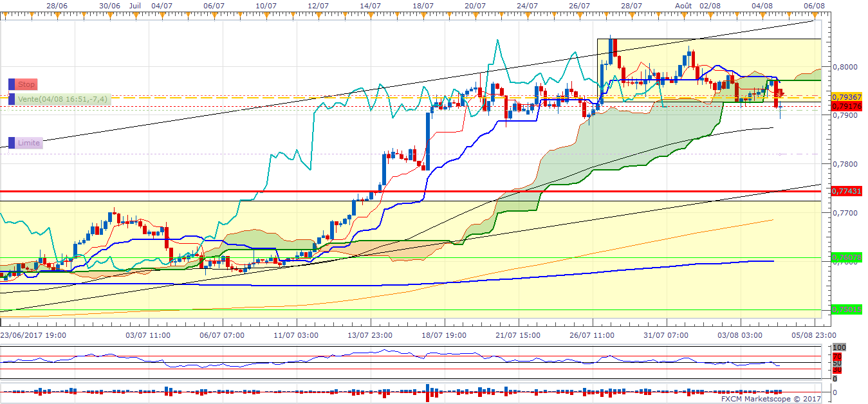Click the 18/07 19:00 time label

pos(444,335)
